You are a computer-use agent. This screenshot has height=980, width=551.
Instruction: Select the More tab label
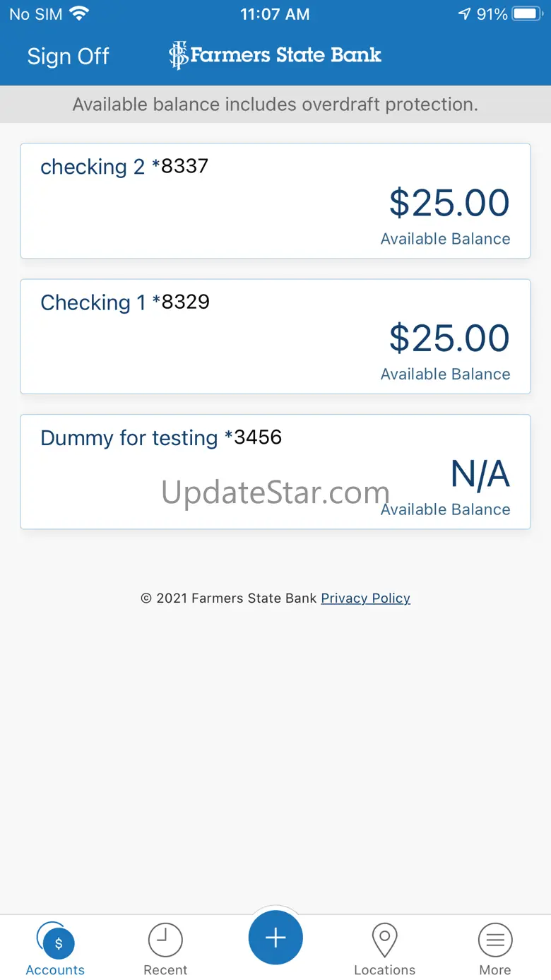[495, 970]
